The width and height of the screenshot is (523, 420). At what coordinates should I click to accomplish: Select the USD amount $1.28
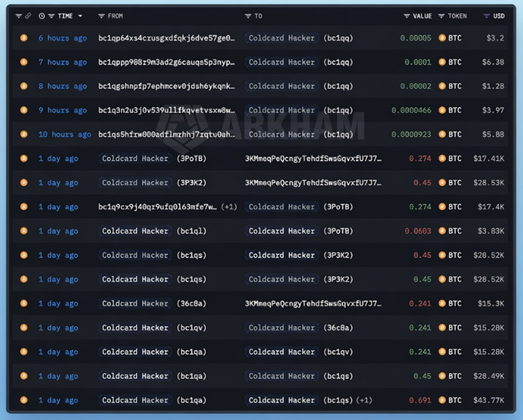tap(493, 86)
